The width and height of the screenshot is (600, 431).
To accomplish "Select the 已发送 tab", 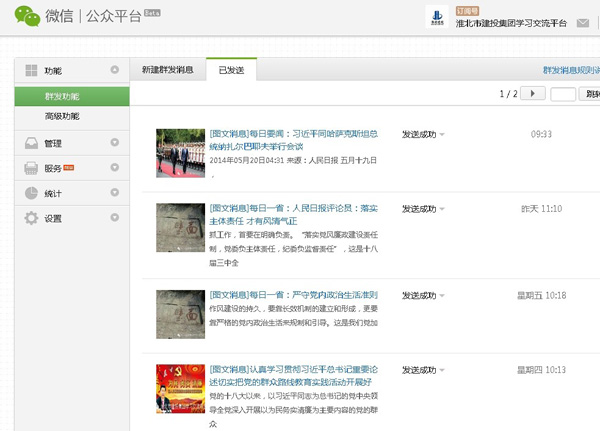I will click(231, 71).
